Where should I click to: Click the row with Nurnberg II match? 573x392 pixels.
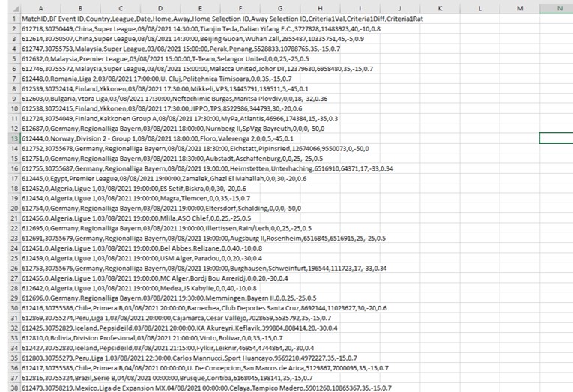coord(173,129)
